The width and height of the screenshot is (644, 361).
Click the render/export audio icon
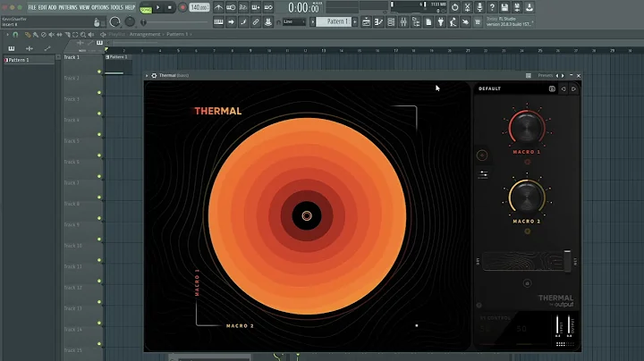(517, 7)
